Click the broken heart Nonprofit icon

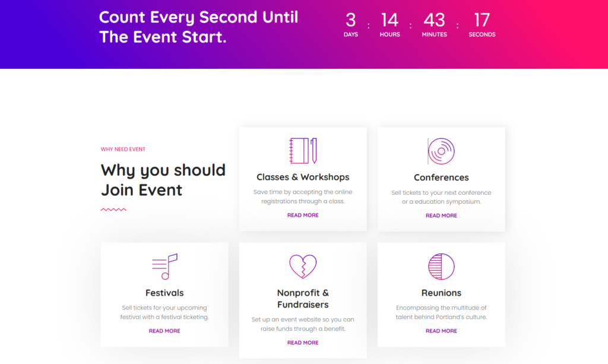[x=303, y=267]
